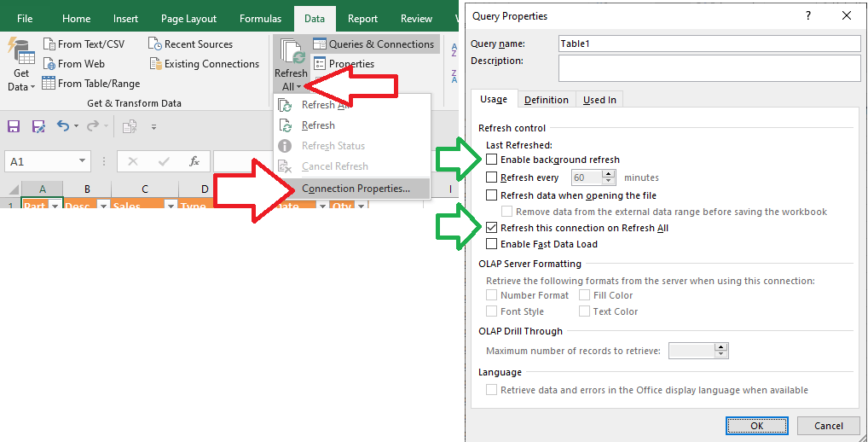868x442 pixels.
Task: Open Sales column filter dropdown
Action: pos(171,206)
